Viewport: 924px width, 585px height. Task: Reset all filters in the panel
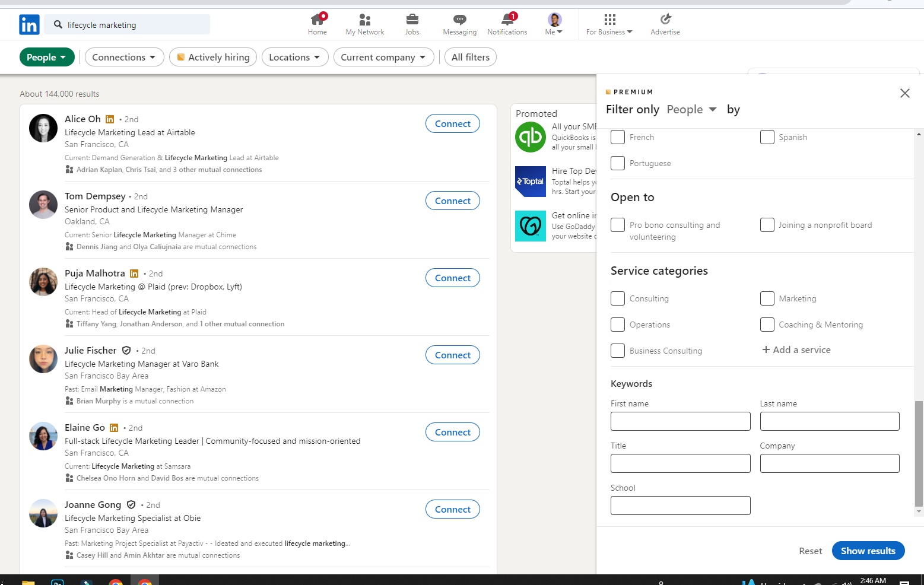coord(811,551)
